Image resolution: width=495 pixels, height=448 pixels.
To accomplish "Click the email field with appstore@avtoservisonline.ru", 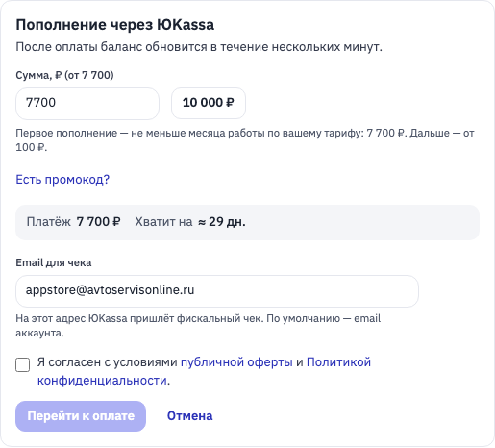I will (217, 291).
